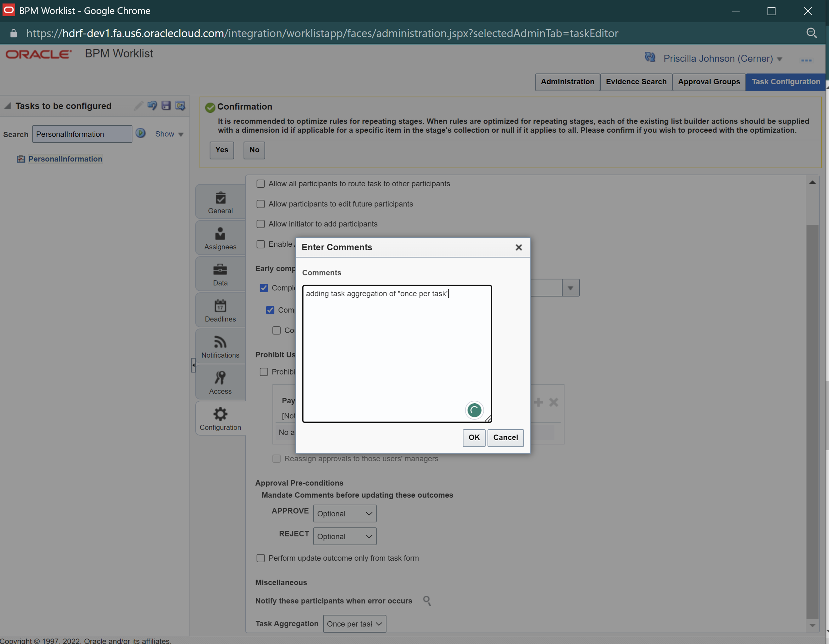
Task: Open the Access panel
Action: point(220,382)
